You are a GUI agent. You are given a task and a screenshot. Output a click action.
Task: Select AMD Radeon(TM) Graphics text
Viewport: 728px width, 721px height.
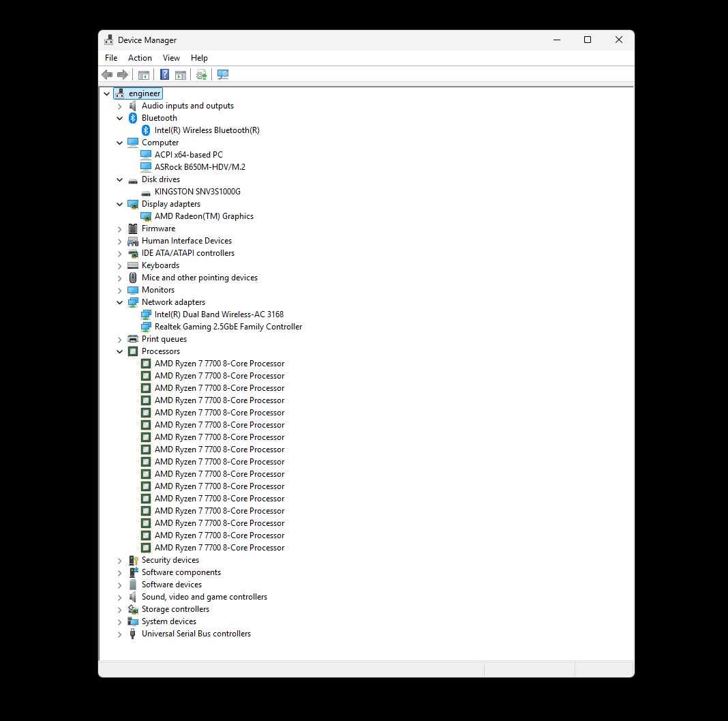204,216
